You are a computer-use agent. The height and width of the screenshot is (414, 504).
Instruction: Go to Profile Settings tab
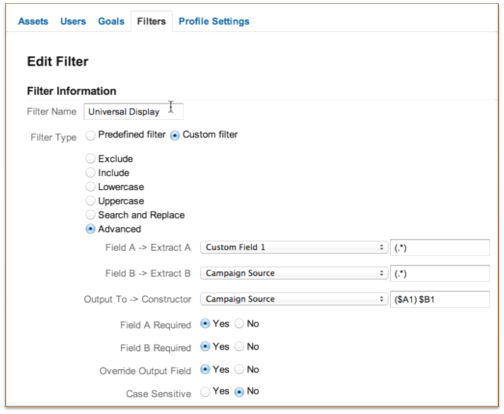tap(214, 21)
